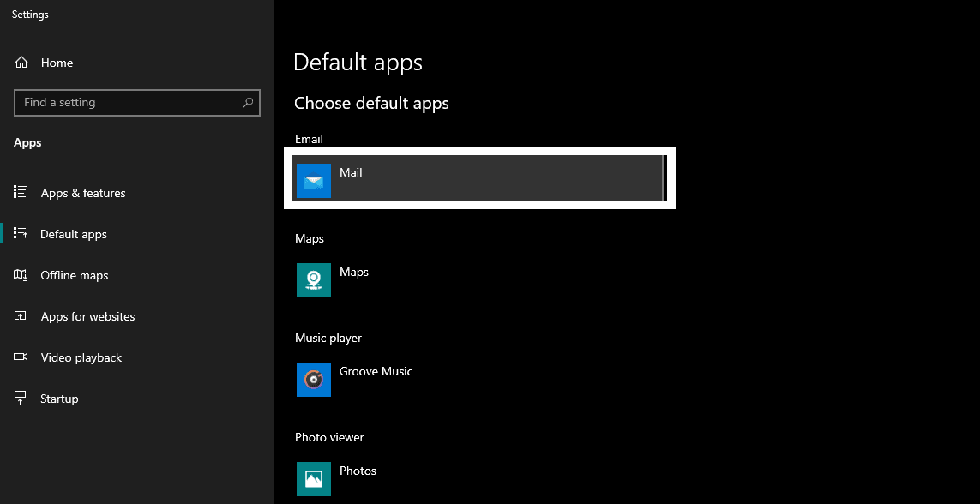Image resolution: width=980 pixels, height=504 pixels.
Task: Click the Choose default apps subheading
Action: 371,103
